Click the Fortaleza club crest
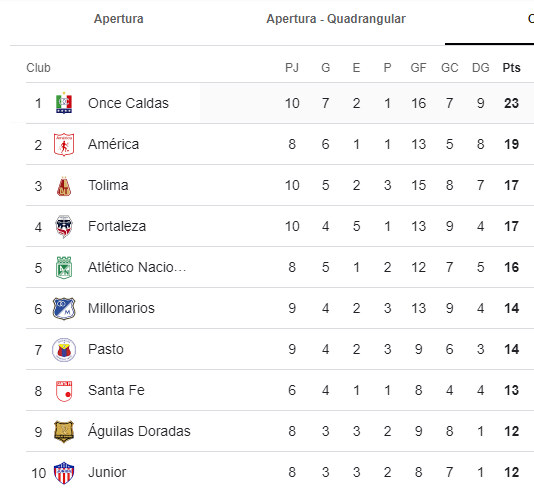This screenshot has width=534, height=490. coord(64,226)
